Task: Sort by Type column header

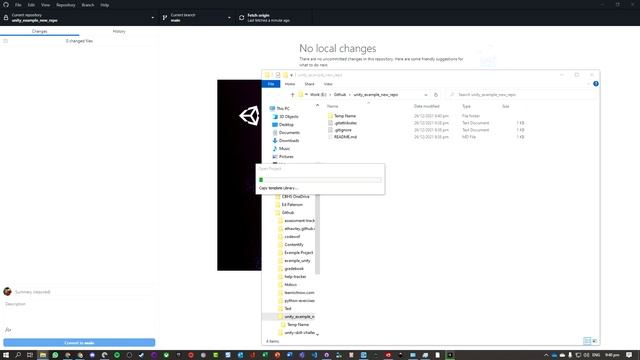Action: (x=466, y=106)
